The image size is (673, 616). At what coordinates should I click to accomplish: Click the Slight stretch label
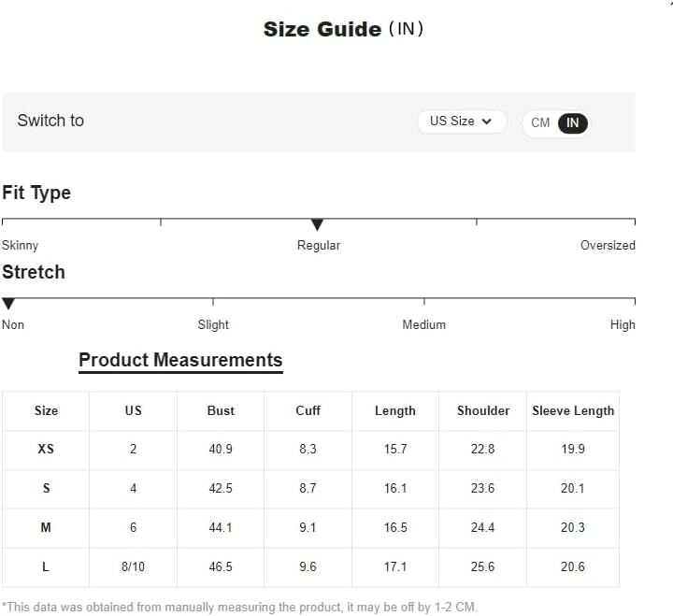(213, 324)
